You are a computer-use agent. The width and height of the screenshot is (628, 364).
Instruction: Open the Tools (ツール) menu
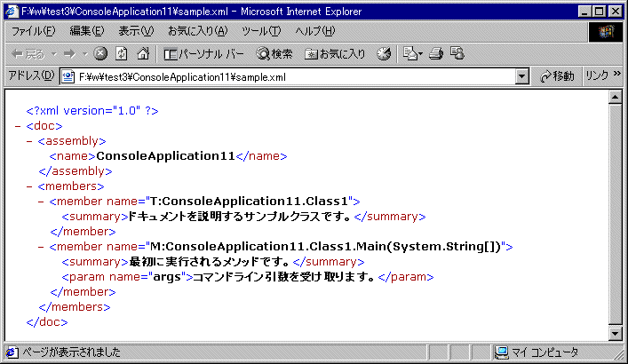[x=261, y=31]
